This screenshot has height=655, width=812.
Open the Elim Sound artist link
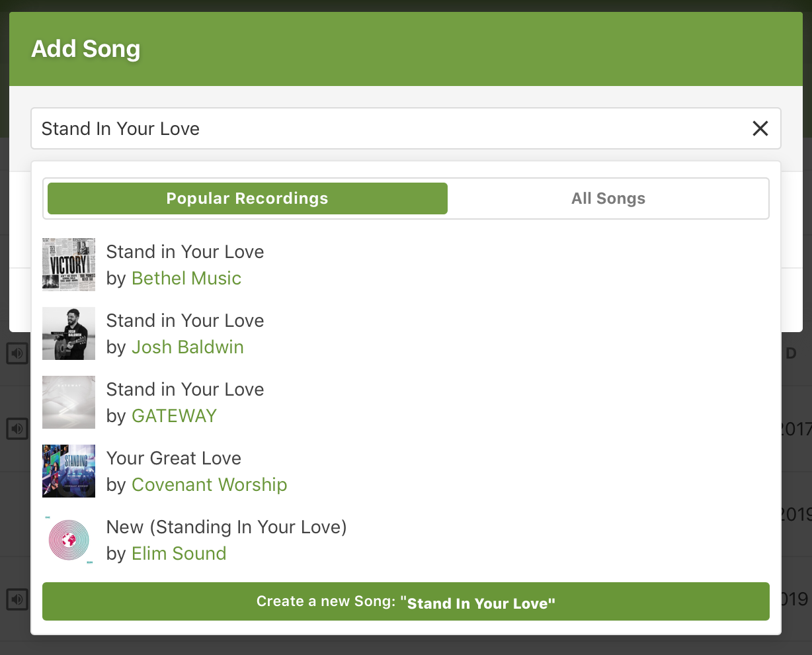tap(179, 554)
